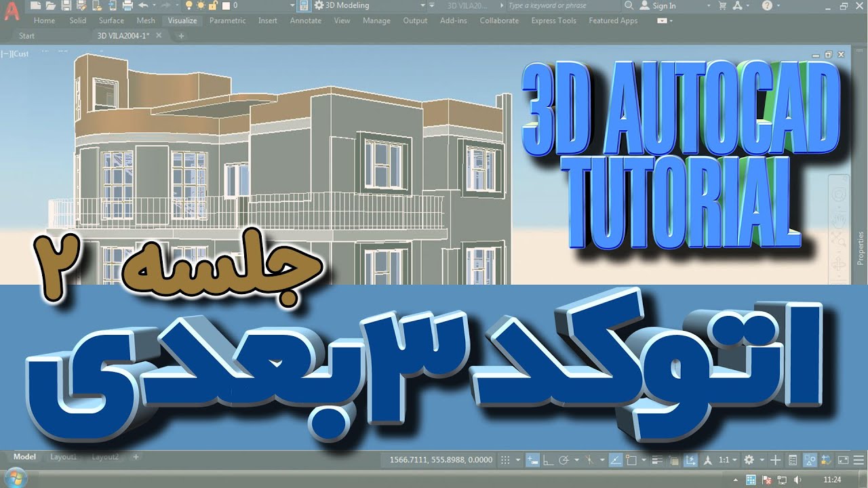
Task: Click the layer freeze sun icon
Action: pyautogui.click(x=201, y=5)
